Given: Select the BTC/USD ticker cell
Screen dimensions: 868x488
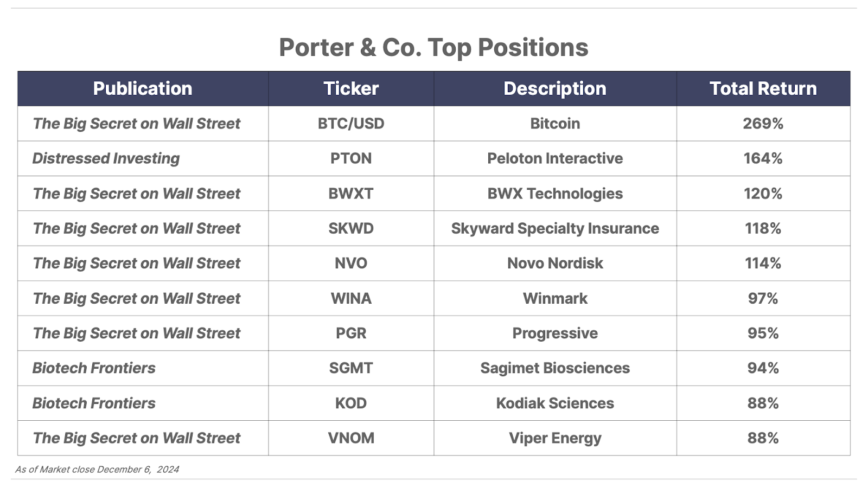Looking at the screenshot, I should pos(351,124).
